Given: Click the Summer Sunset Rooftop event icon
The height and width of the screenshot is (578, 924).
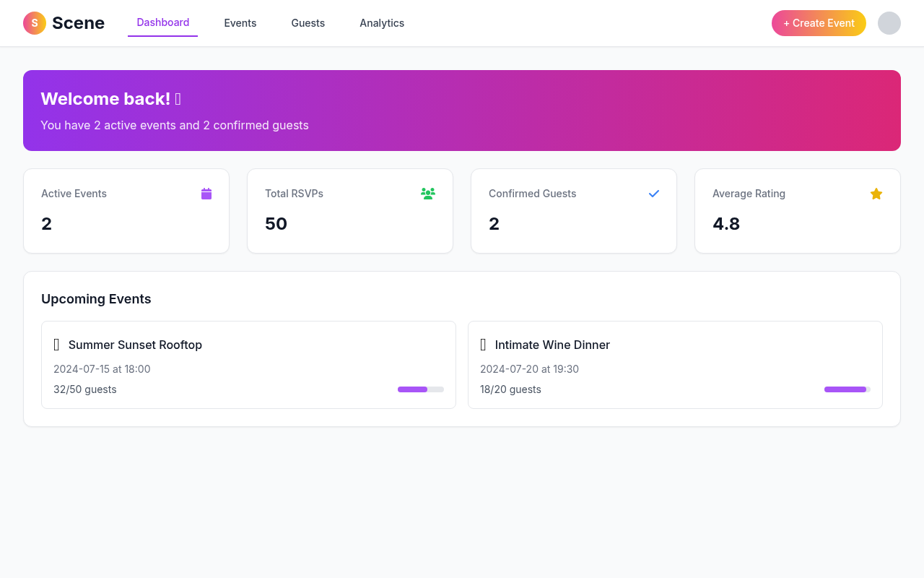Looking at the screenshot, I should click(x=57, y=345).
